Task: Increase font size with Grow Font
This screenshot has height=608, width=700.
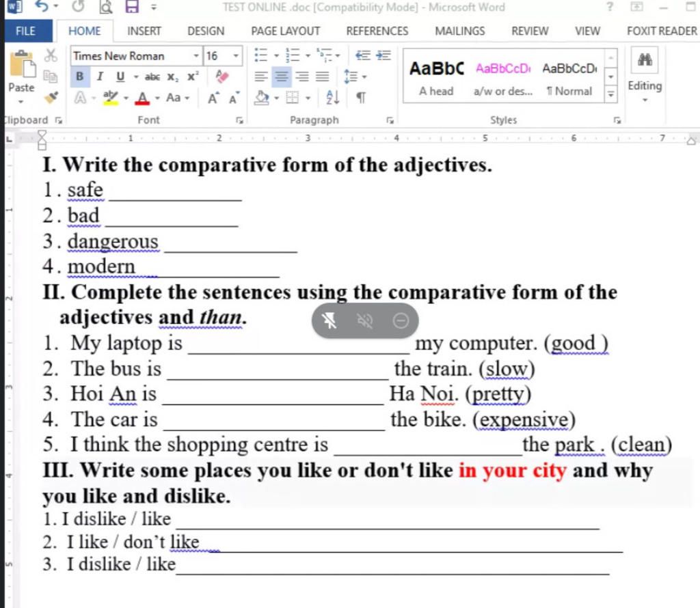Action: click(213, 98)
